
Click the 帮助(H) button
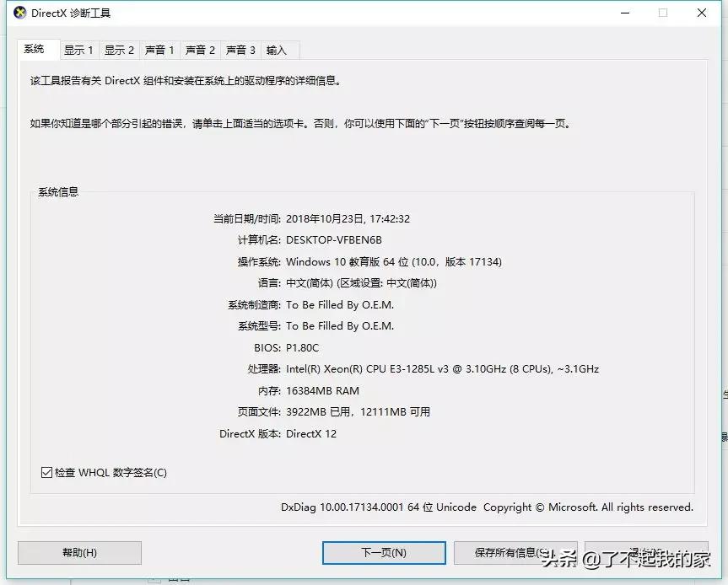[x=78, y=553]
